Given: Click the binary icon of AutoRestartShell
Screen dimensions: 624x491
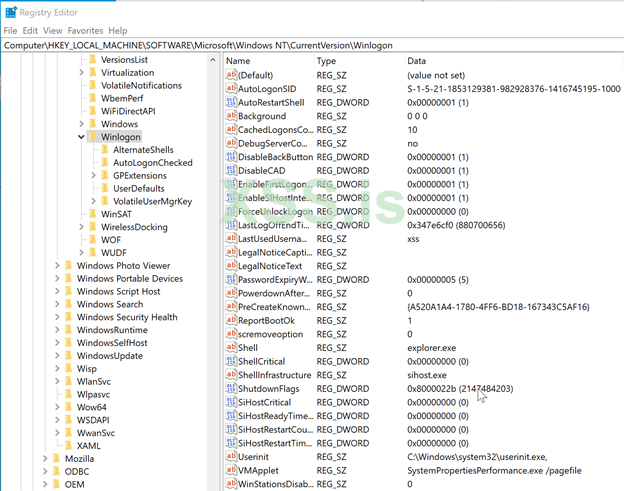Looking at the screenshot, I should (231, 102).
